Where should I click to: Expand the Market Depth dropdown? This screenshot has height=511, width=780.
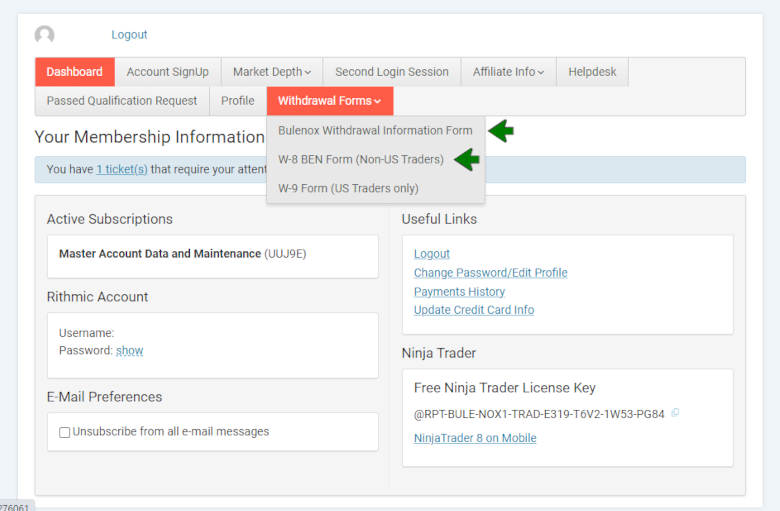[x=272, y=72]
